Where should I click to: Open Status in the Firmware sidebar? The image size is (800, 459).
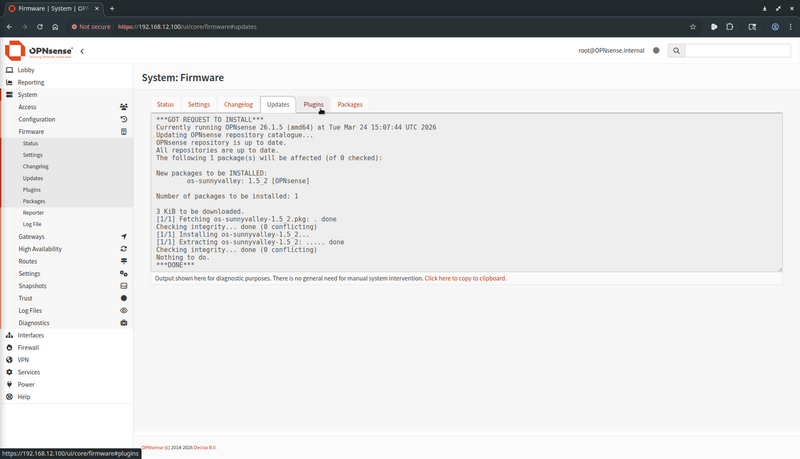tap(31, 143)
